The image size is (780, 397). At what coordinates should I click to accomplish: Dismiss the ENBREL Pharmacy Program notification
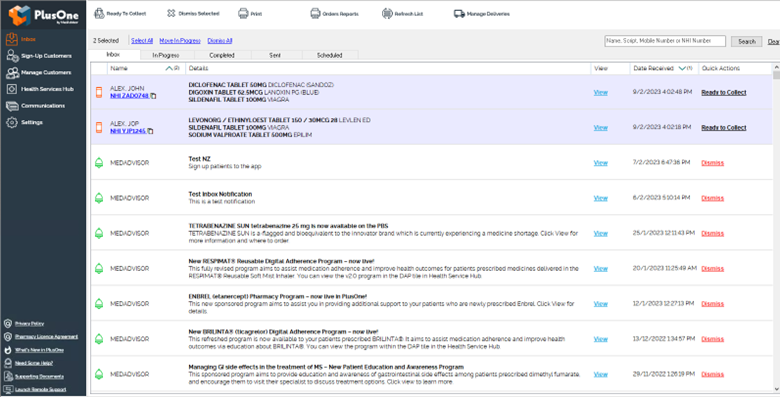tap(712, 304)
